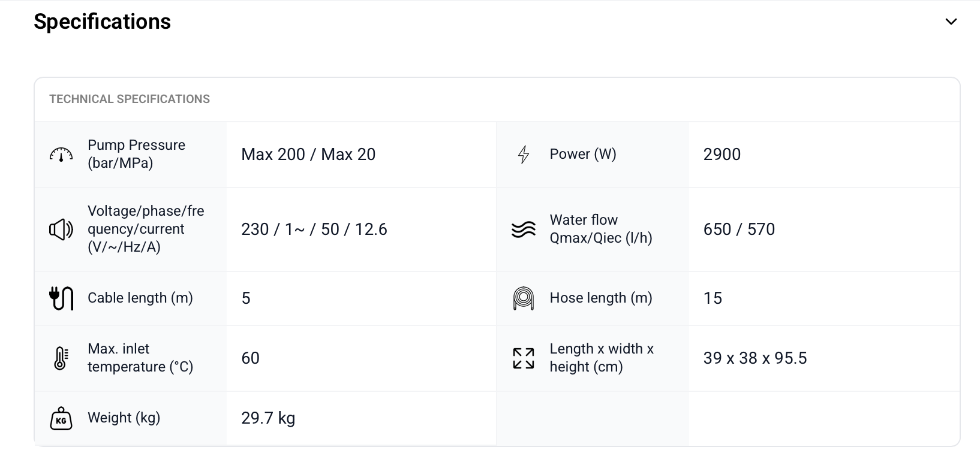Image resolution: width=980 pixels, height=459 pixels.
Task: Click the 2900 power value
Action: pos(722,155)
